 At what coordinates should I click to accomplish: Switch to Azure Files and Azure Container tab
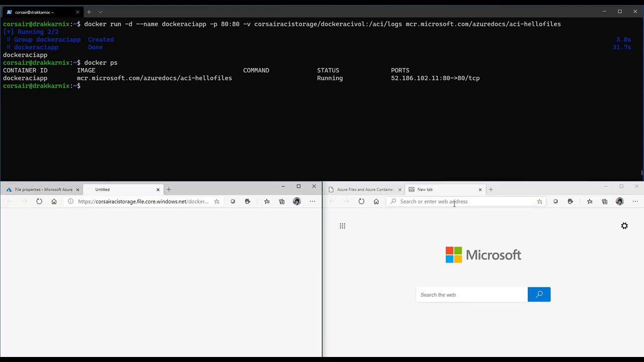[365, 190]
